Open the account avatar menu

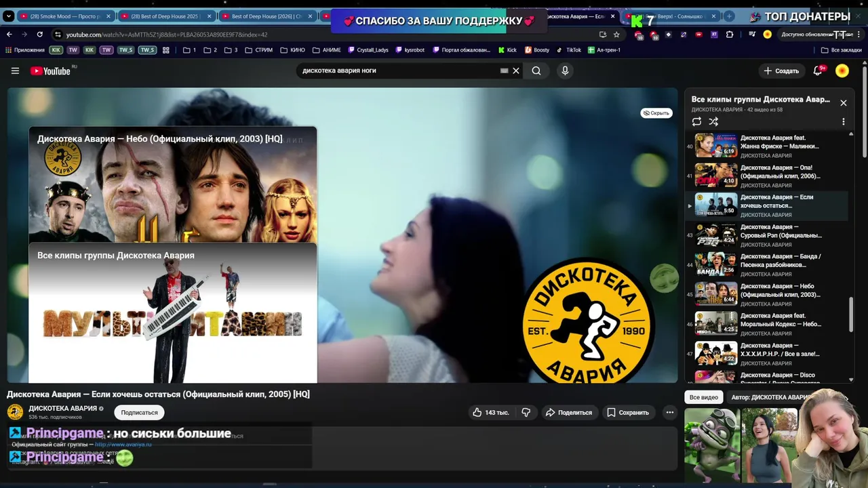[x=842, y=70]
